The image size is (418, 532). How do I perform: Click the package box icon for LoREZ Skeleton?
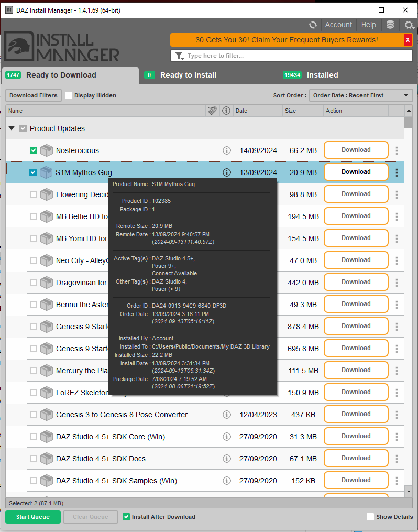[47, 393]
